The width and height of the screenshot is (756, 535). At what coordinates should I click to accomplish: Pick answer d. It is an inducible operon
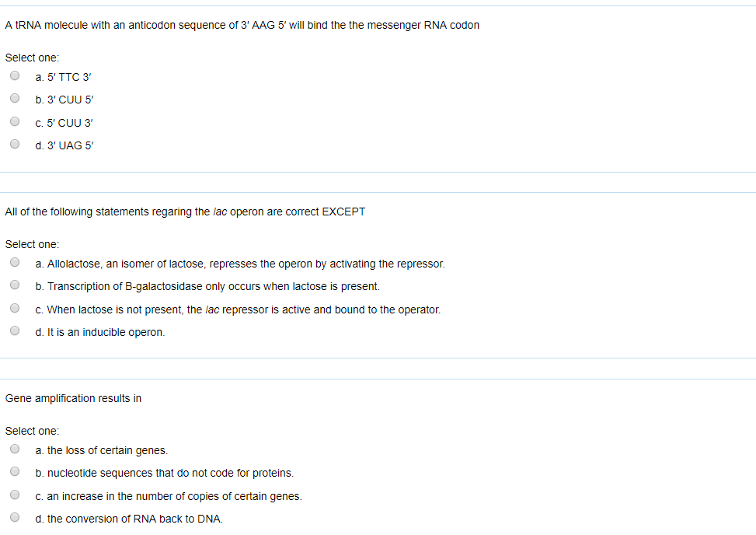(x=14, y=330)
